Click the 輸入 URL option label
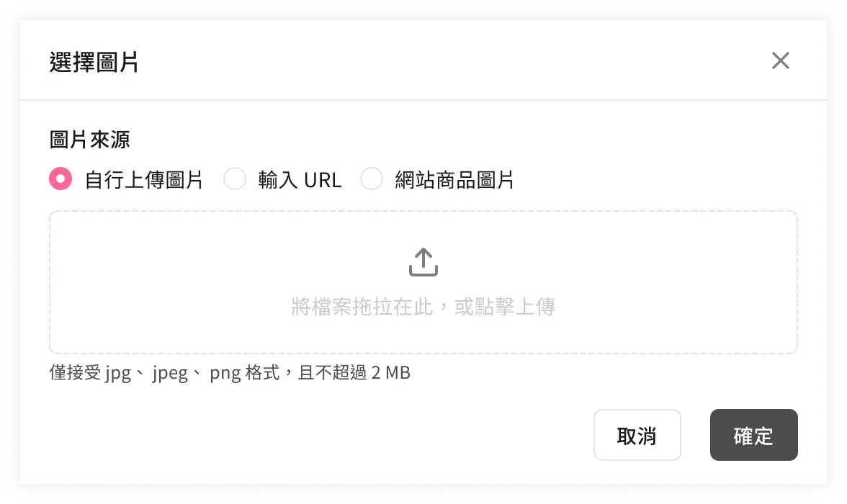 [300, 180]
